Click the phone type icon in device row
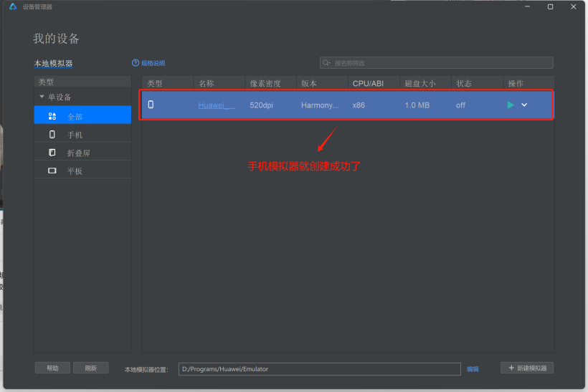Viewport: 588px width, 392px height. (151, 105)
